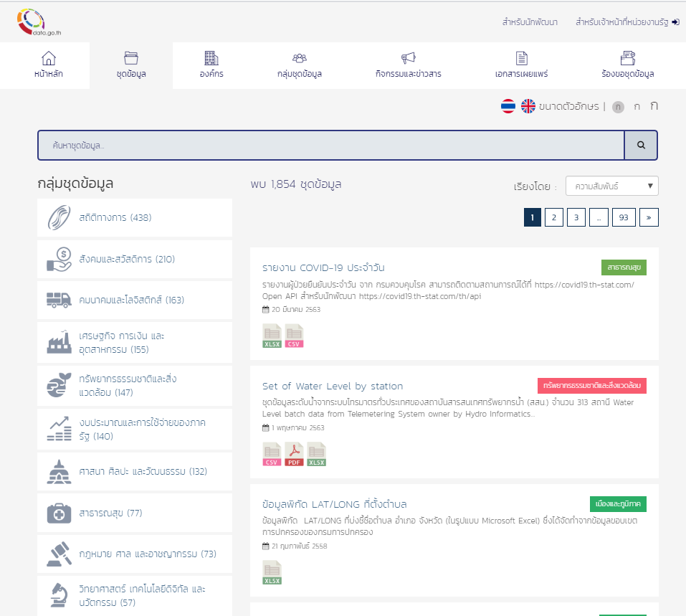Expand pagination with the ellipsis button

pyautogui.click(x=599, y=217)
